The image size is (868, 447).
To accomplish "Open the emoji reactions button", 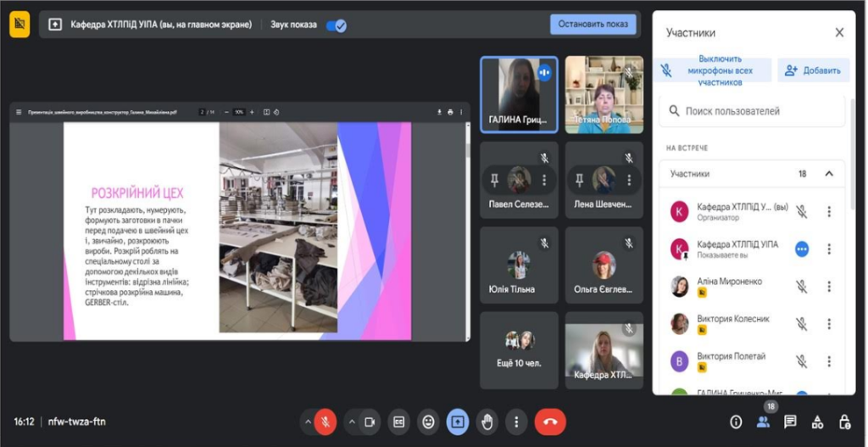I will (428, 422).
